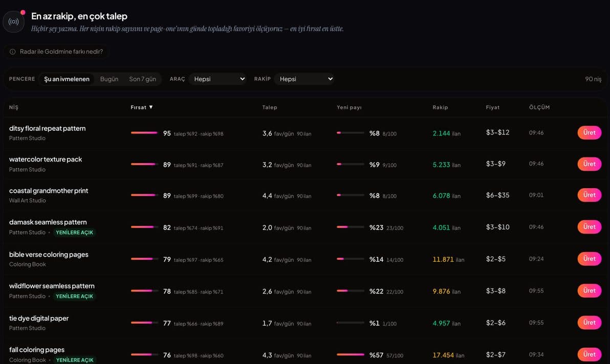Click Coloring Book label under bible verse

(28, 264)
